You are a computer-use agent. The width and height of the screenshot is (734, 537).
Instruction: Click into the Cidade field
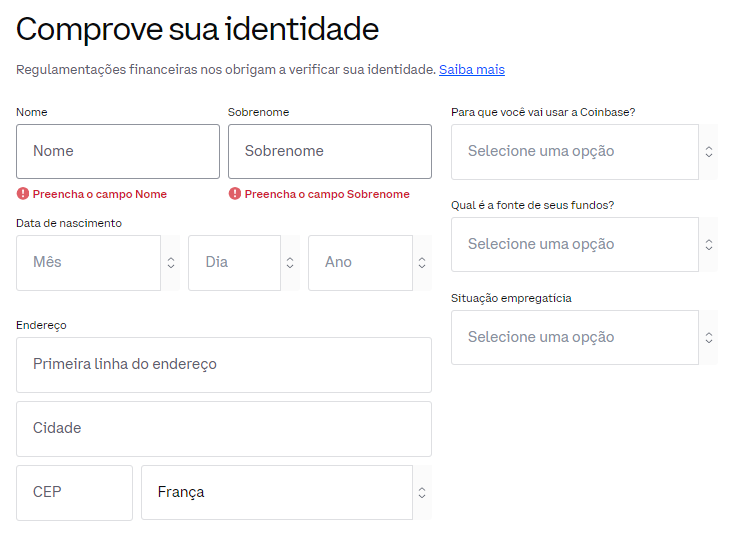(x=224, y=429)
